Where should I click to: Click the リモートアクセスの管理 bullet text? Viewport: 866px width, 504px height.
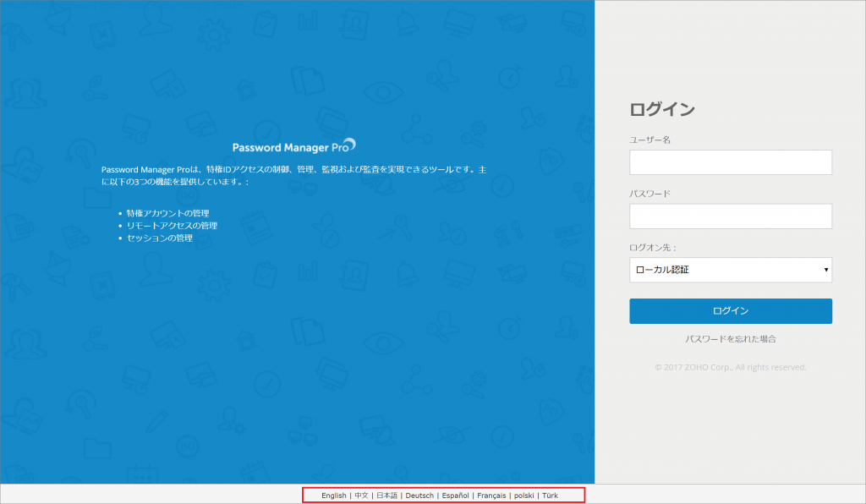pos(172,226)
